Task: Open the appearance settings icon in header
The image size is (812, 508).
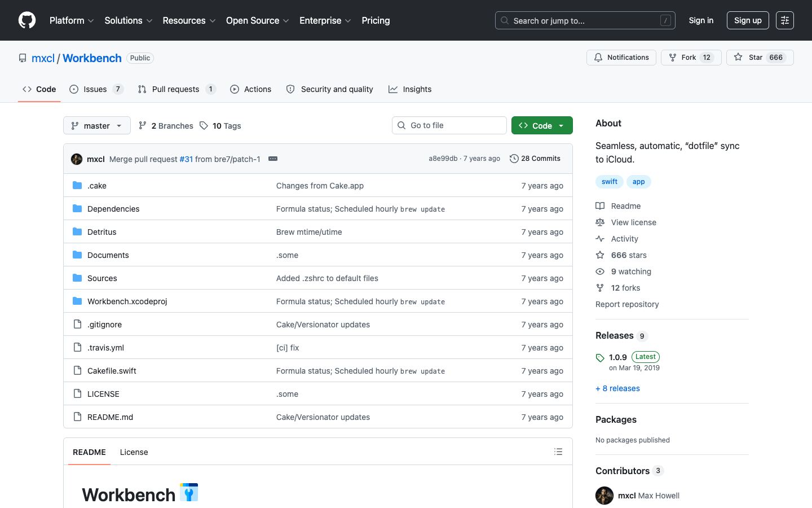Action: pyautogui.click(x=784, y=20)
